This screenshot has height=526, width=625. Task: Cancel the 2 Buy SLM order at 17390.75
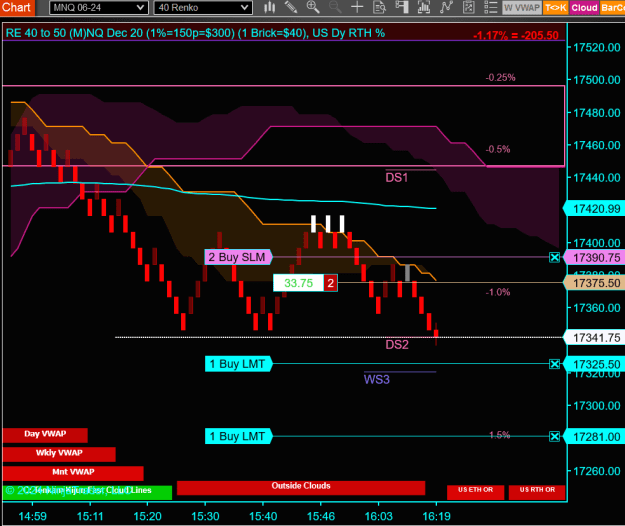(x=554, y=257)
